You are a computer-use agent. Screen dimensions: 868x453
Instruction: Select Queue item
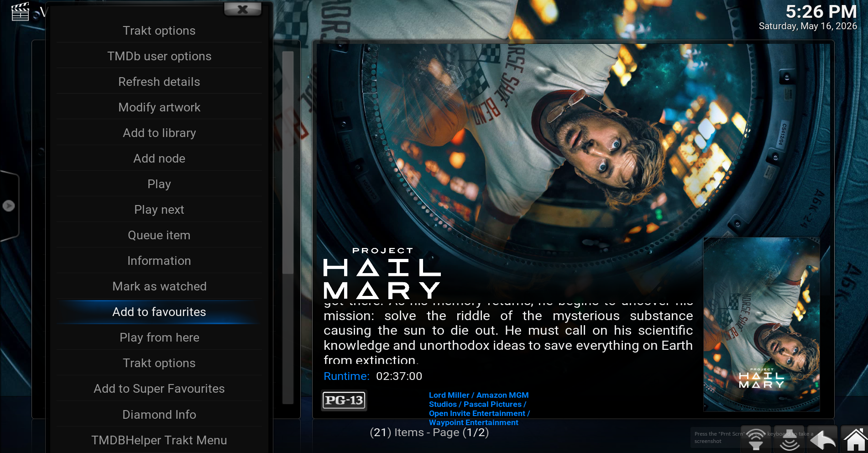coord(159,235)
